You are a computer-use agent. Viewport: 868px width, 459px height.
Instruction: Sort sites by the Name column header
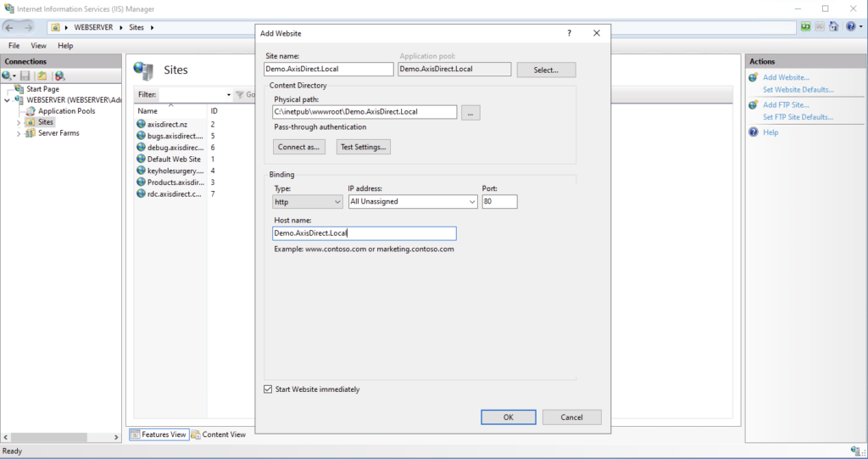pos(170,111)
